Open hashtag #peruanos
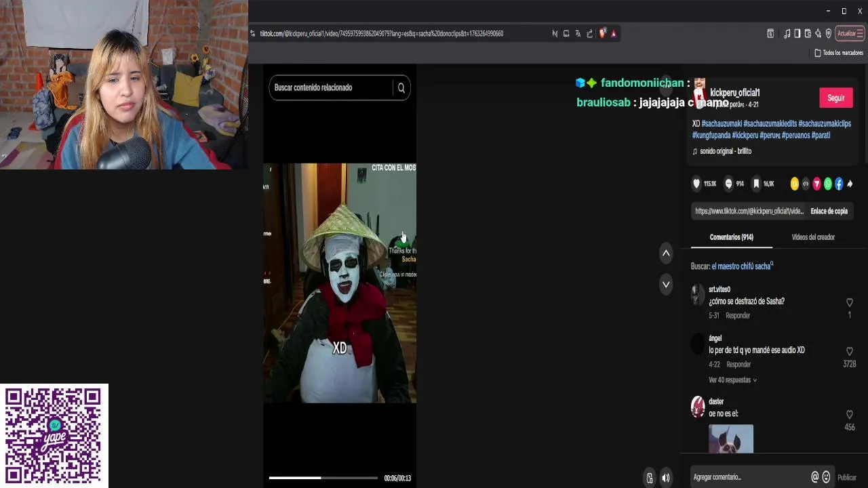The image size is (868, 488). click(795, 136)
